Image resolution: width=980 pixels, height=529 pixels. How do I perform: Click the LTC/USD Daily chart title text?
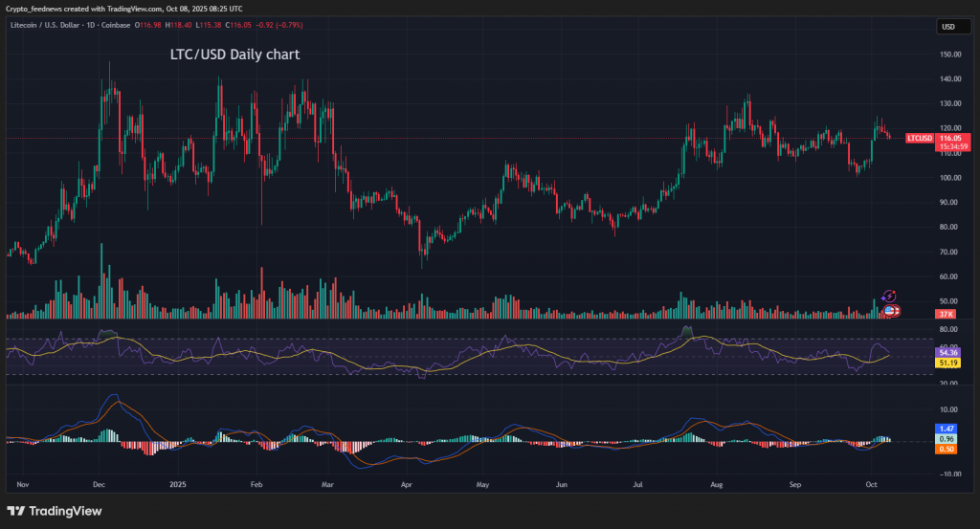pyautogui.click(x=230, y=55)
